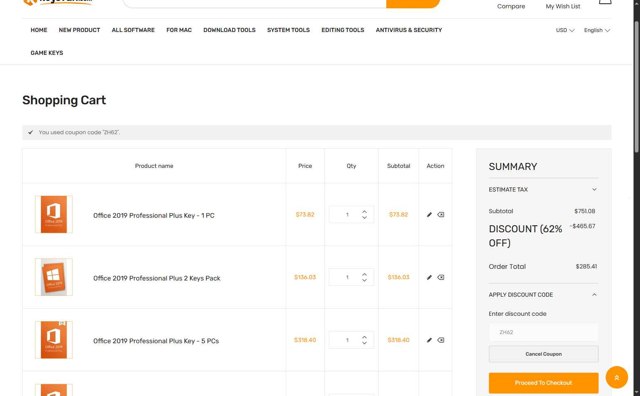Open the Office 2019 5 PCs product thumbnail
Screen dimensions: 640x396
coord(54,340)
